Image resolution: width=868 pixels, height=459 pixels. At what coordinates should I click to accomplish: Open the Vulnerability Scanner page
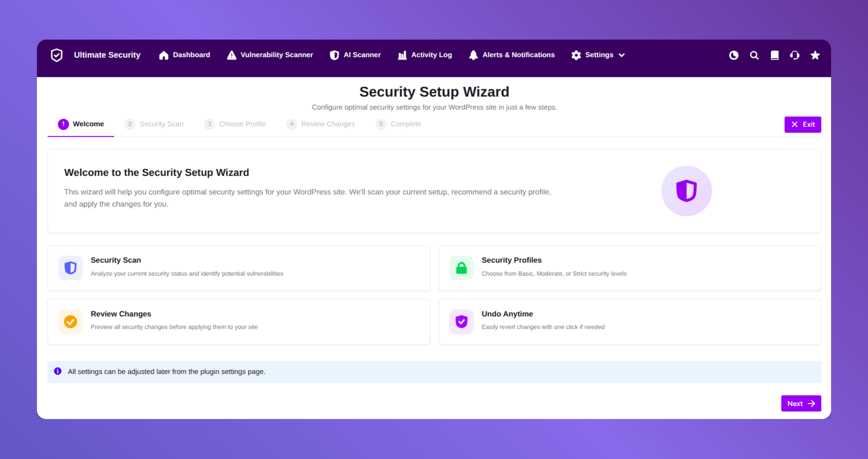270,55
